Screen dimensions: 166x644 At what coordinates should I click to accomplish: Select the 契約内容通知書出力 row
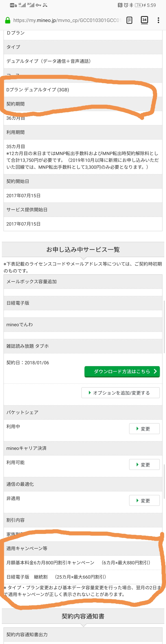[x=83, y=635]
